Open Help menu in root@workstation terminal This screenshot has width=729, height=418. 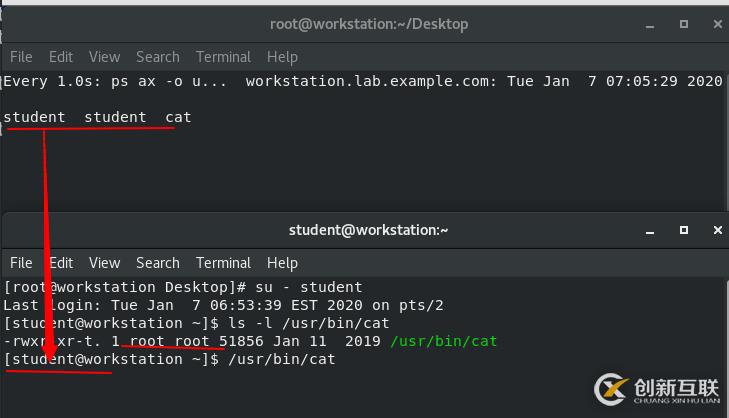tap(282, 57)
